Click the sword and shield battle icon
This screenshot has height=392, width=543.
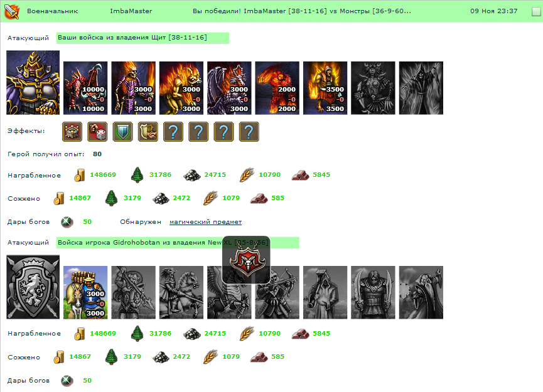tap(11, 11)
